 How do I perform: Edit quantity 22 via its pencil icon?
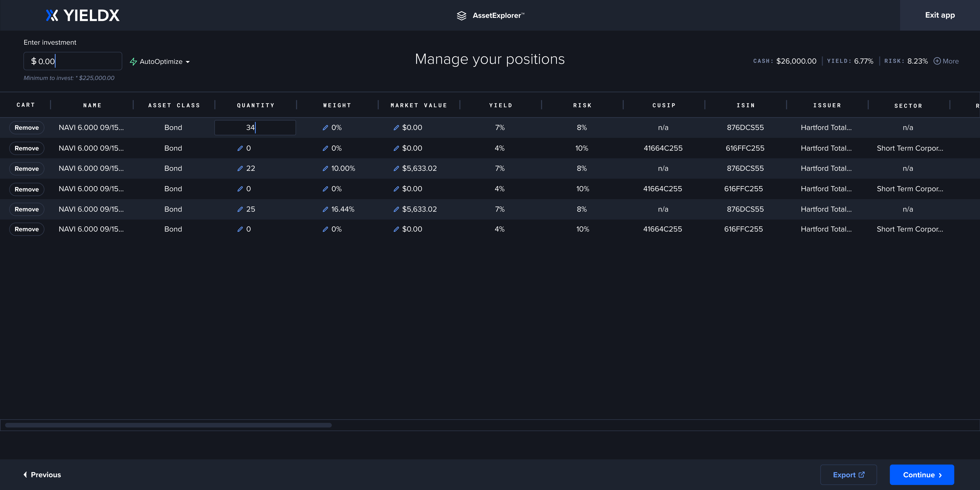[x=240, y=168]
